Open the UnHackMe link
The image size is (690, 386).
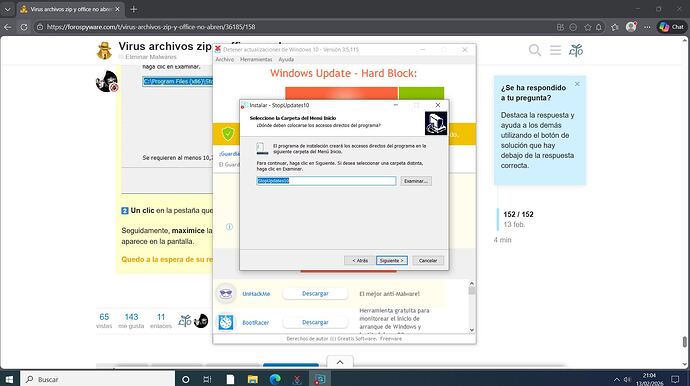coord(256,294)
